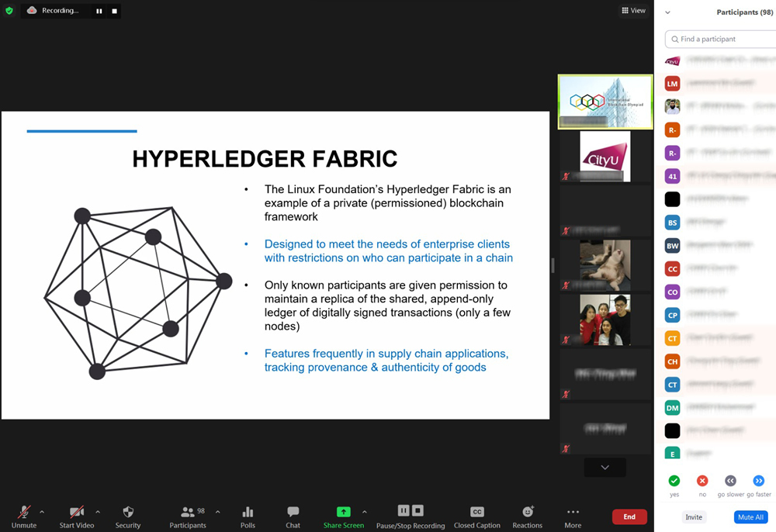Expand video options arrow next to Start Video

coord(98,512)
